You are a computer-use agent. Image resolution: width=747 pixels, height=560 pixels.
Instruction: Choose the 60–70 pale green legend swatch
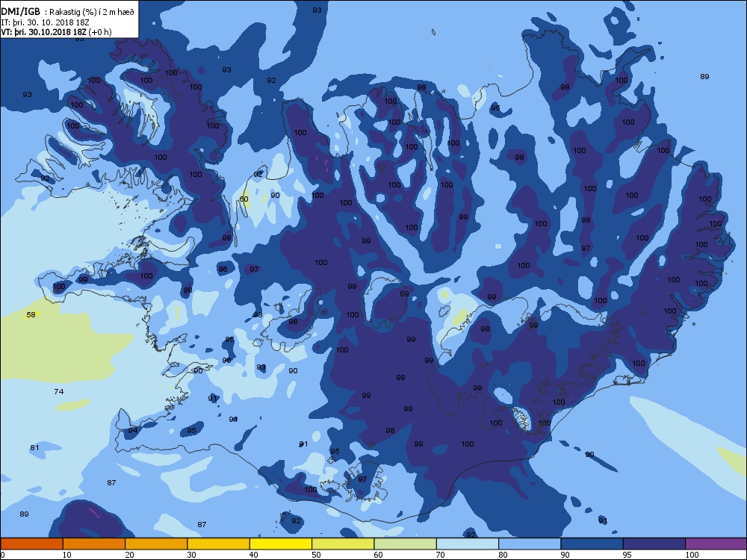[406, 544]
